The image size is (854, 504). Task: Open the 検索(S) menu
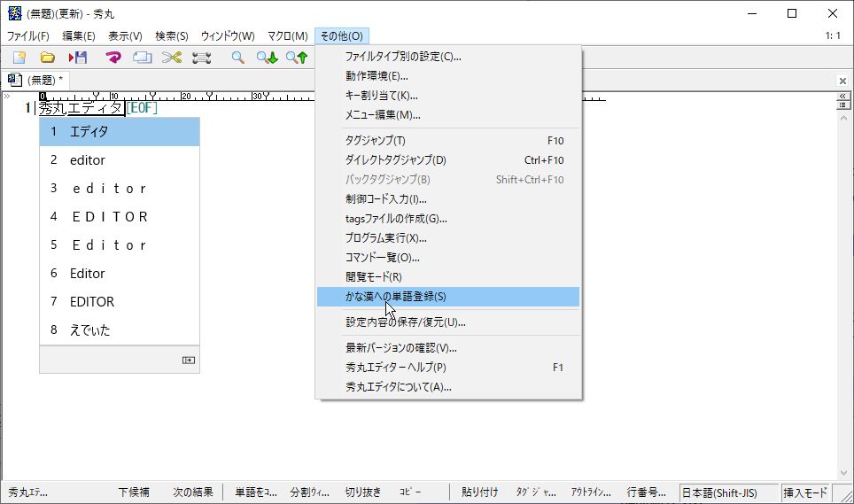[x=172, y=36]
